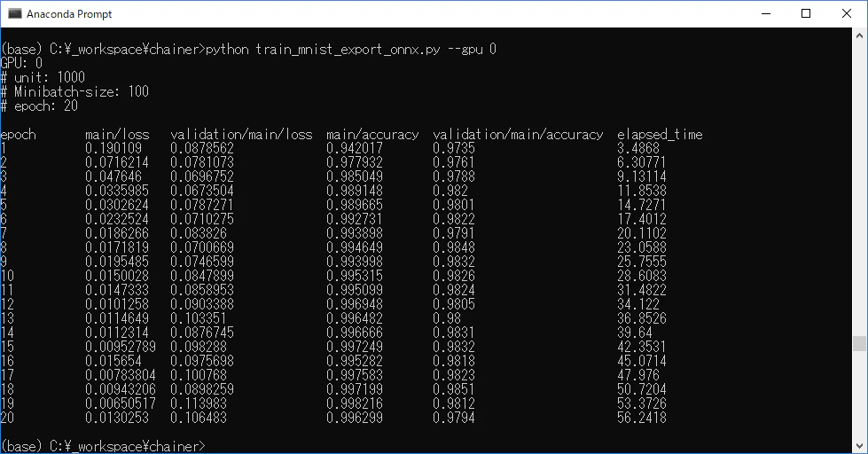Click the scrollbar down arrow
868x454 pixels.
tap(859, 446)
